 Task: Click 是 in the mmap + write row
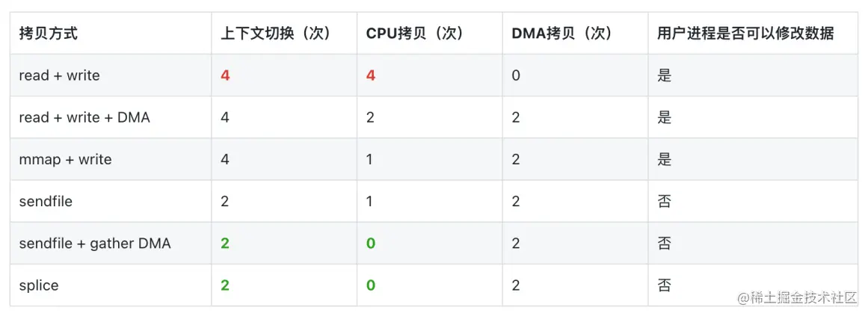pyautogui.click(x=664, y=159)
